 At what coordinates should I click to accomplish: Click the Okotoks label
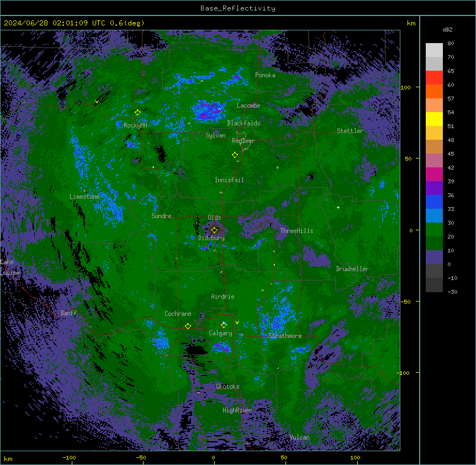228,387
